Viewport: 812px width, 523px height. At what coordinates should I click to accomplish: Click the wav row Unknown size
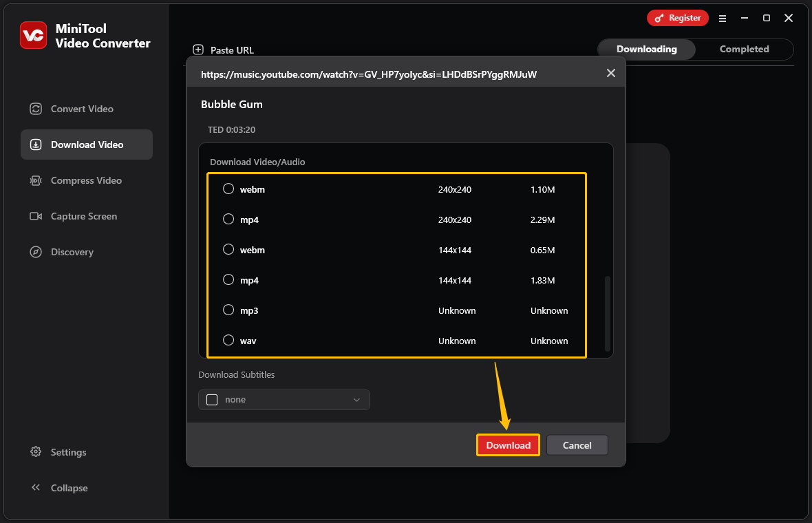[x=549, y=341]
